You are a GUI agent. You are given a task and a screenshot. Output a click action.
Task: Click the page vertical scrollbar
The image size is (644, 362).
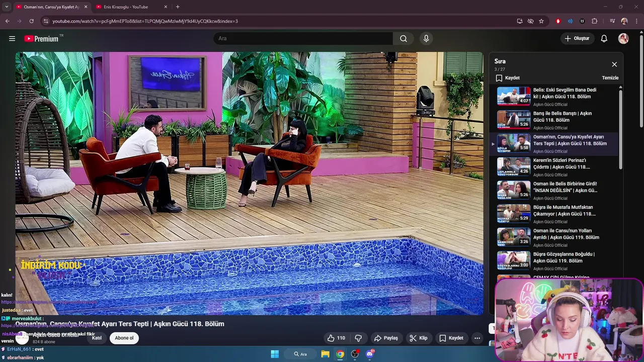click(641, 80)
